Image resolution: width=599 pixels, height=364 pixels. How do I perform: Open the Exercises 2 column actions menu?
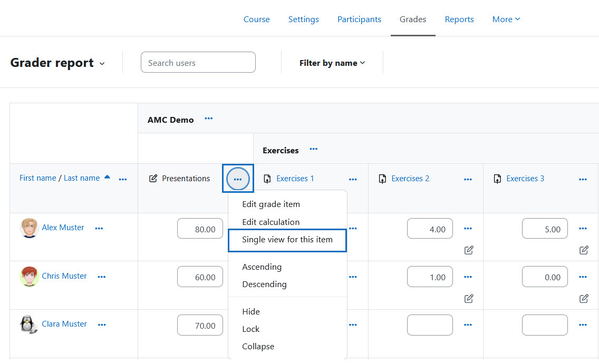[468, 179]
